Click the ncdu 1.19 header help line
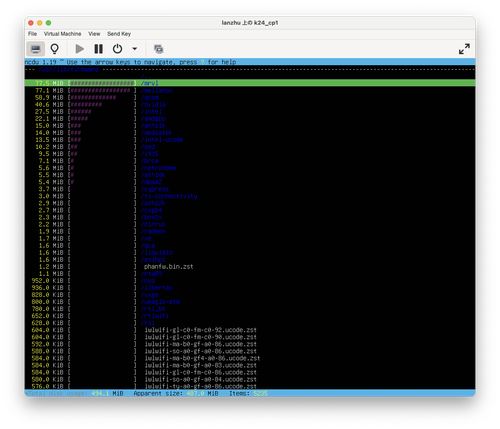Screen dimensions: 500x429 pyautogui.click(x=131, y=62)
